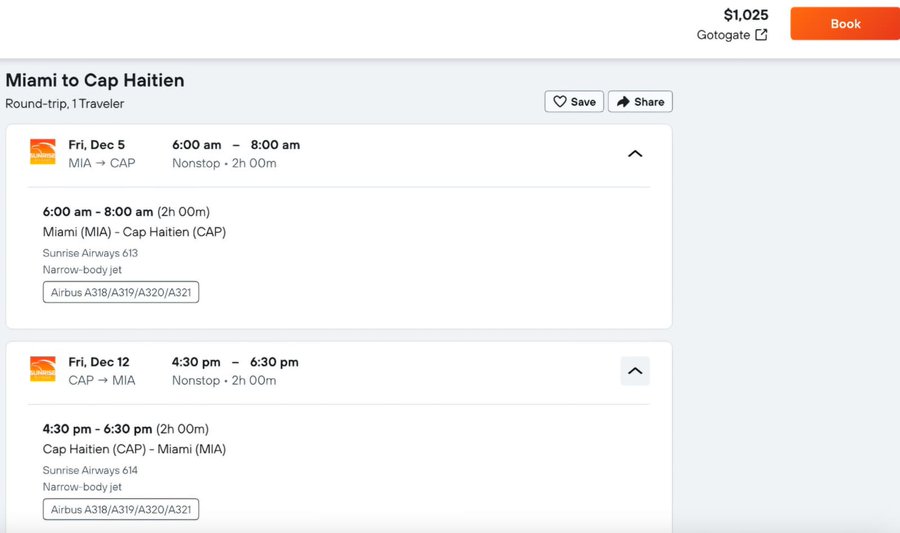
Task: Click the 6:00 am – 8:00 am header time
Action: coord(236,145)
